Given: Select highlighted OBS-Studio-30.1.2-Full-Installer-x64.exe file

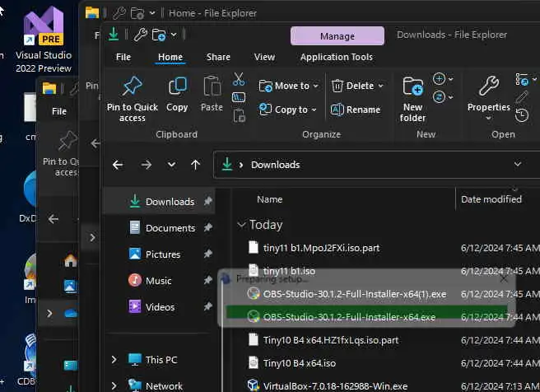Looking at the screenshot, I should tap(349, 317).
